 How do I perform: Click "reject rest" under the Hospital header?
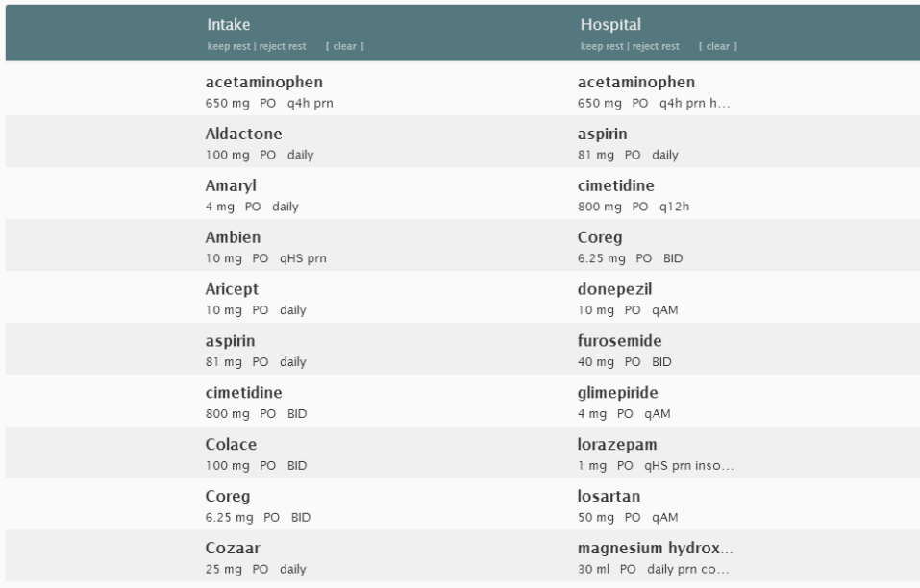(658, 46)
